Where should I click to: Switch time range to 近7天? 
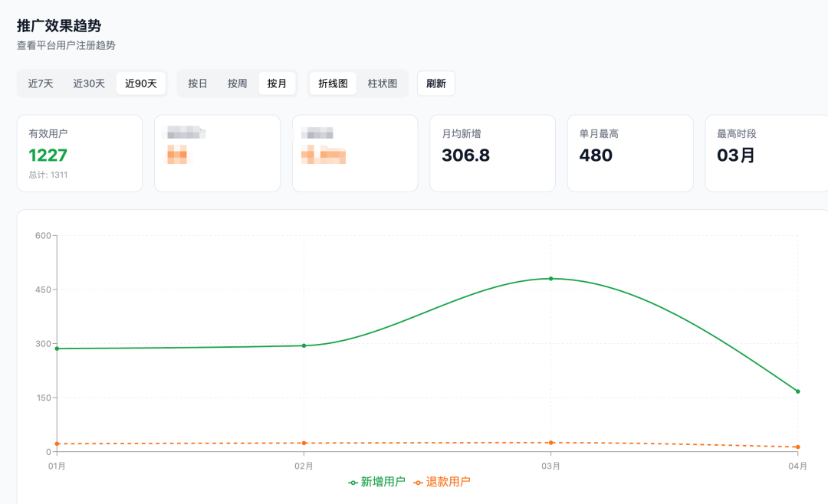(39, 83)
